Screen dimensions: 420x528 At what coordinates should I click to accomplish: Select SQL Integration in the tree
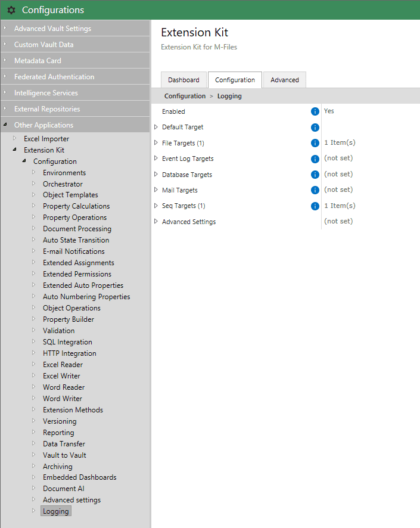(x=67, y=342)
